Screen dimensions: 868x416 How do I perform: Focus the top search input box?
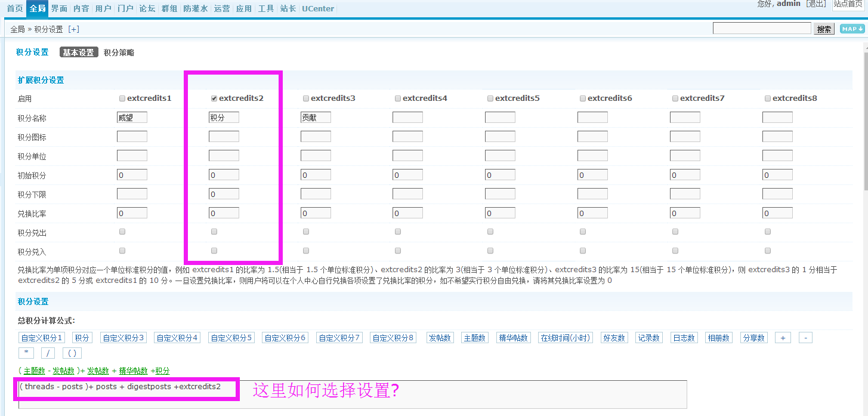coord(762,28)
